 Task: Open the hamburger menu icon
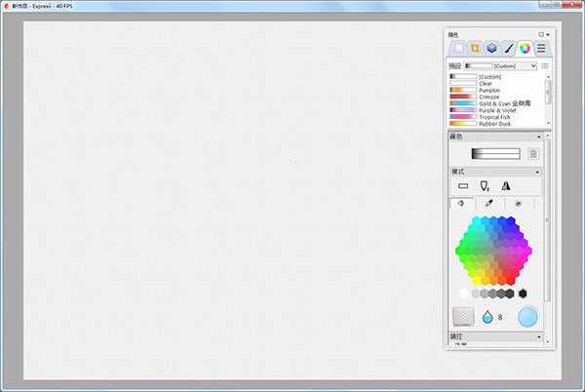[541, 47]
